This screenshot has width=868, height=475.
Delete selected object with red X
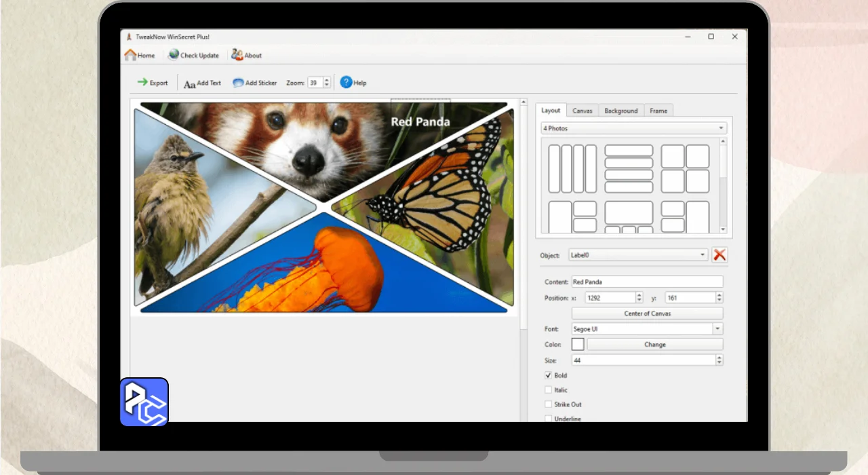[x=719, y=255]
